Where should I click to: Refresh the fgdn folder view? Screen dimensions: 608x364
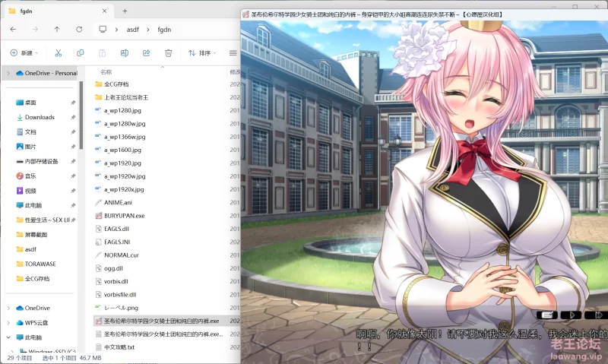click(79, 30)
